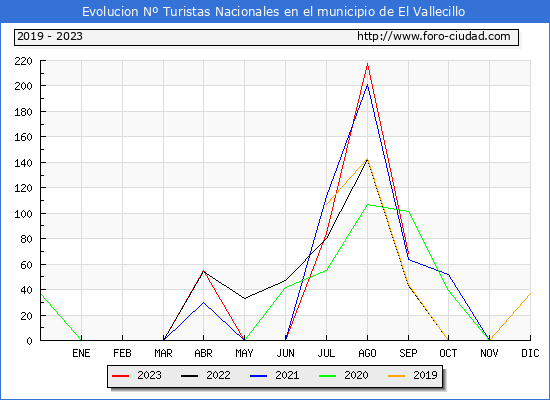Click the red 2023 legend color line
The image size is (550, 400).
point(120,376)
